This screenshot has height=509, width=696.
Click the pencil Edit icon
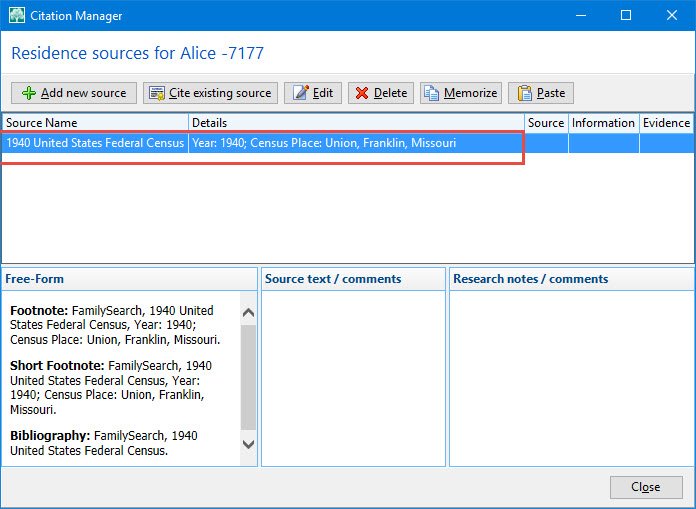[301, 93]
